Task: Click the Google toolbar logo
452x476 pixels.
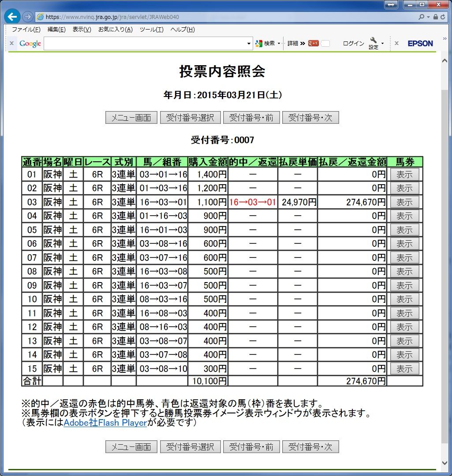Action: (30, 43)
